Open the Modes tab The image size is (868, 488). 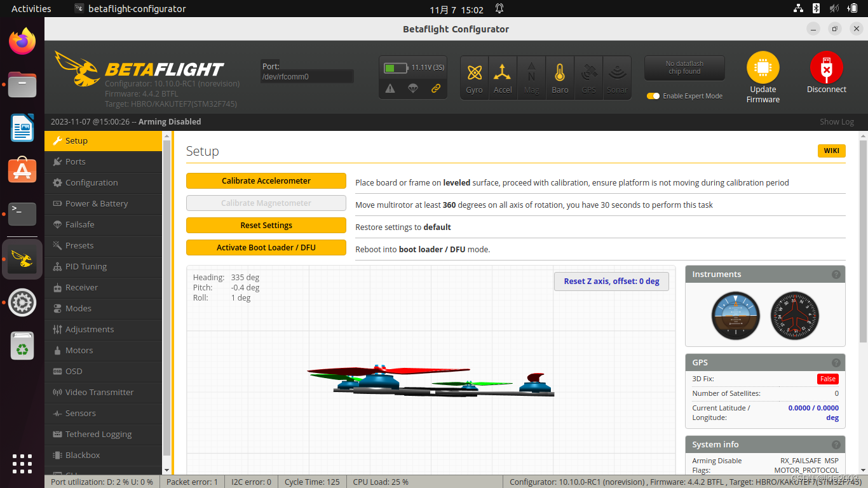point(103,309)
